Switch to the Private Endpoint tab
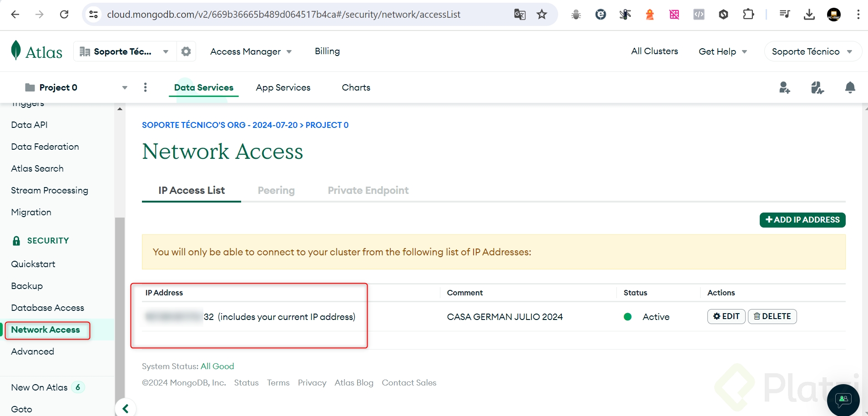Viewport: 868px width, 416px height. tap(368, 190)
